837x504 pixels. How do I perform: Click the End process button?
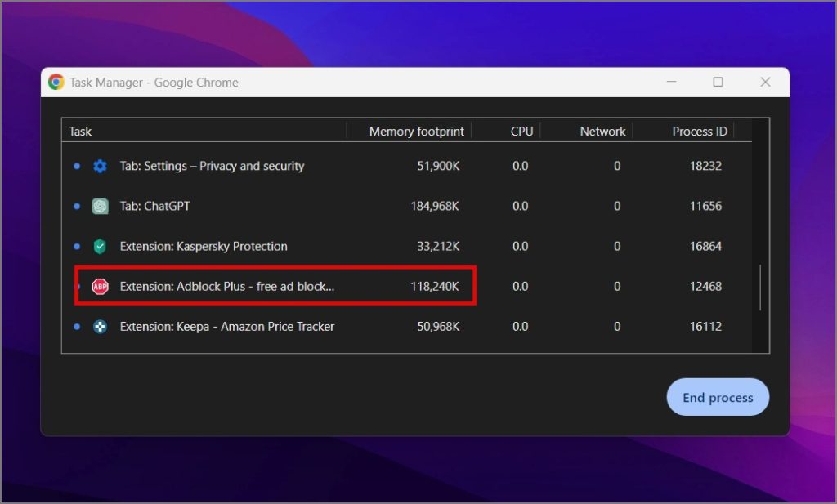tap(718, 397)
